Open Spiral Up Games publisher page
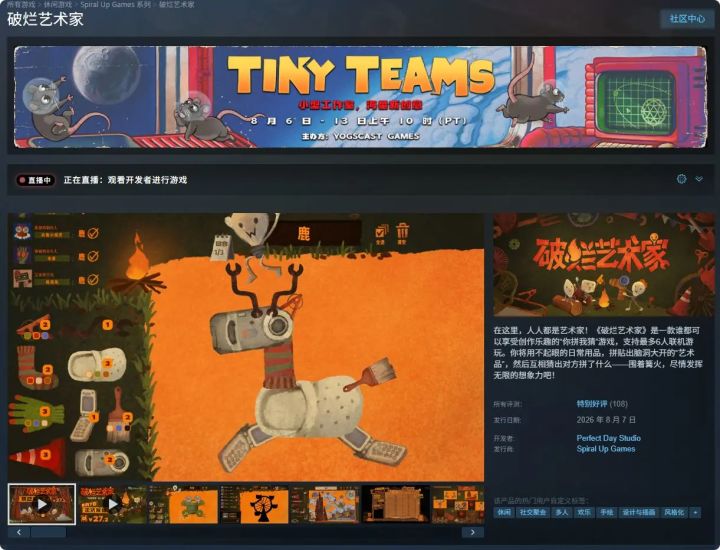 coord(606,449)
